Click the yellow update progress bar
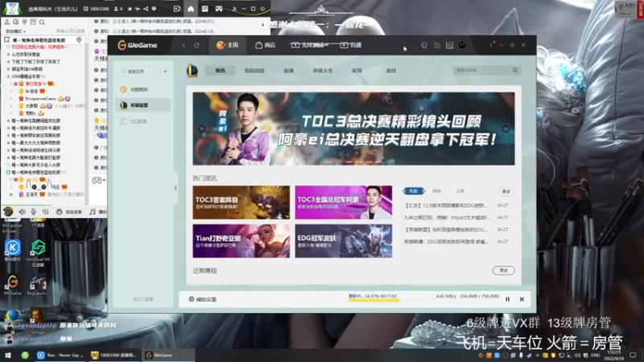 click(374, 300)
